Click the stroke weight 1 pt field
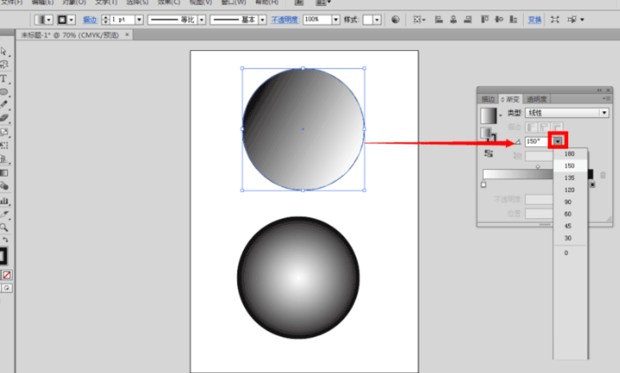 [122, 19]
